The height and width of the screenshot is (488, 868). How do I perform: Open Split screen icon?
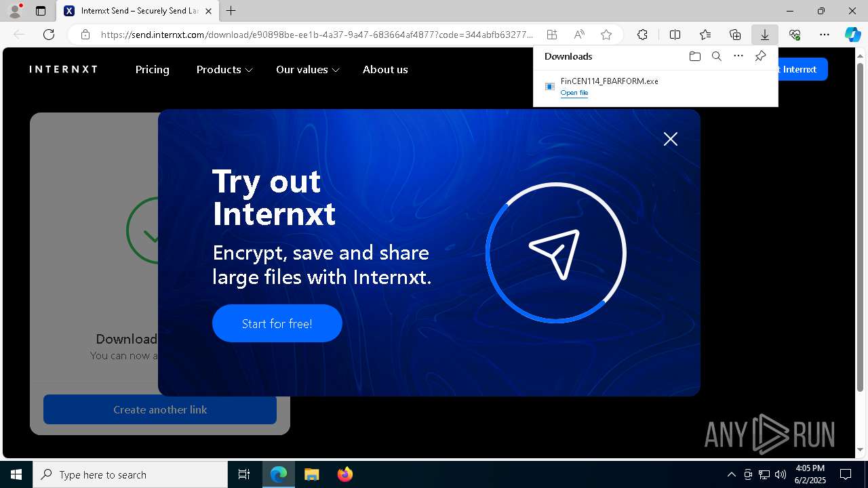pyautogui.click(x=675, y=35)
